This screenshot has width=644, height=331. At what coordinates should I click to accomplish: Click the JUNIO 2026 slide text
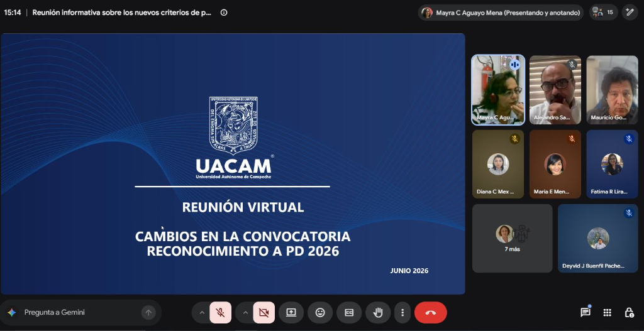coord(409,271)
